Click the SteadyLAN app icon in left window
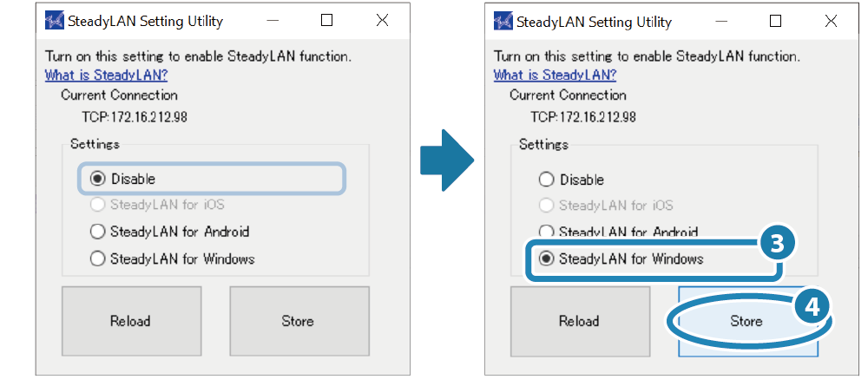Viewport: 868px width, 386px height. (55, 21)
